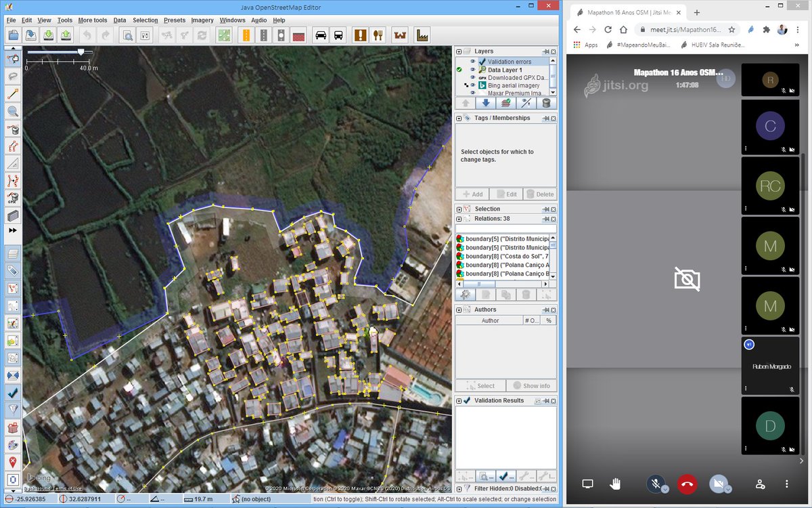This screenshot has width=812, height=508.
Task: Click the Open file toolbar icon
Action: (14, 35)
